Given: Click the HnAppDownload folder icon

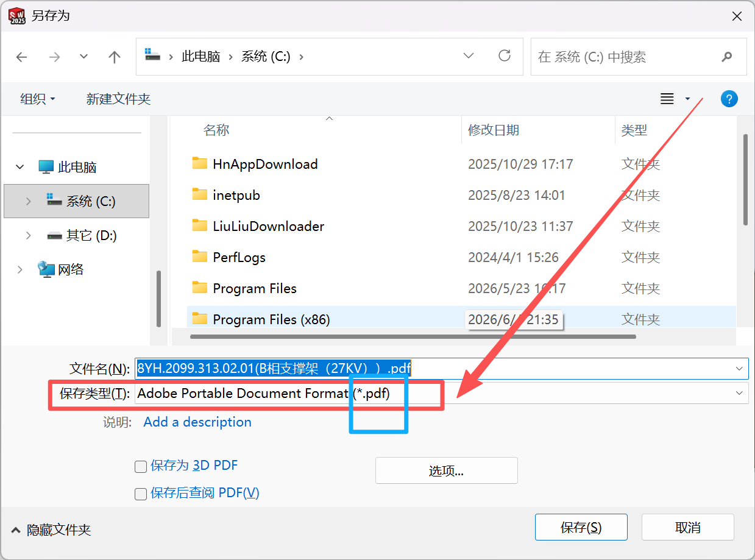Looking at the screenshot, I should [x=199, y=163].
